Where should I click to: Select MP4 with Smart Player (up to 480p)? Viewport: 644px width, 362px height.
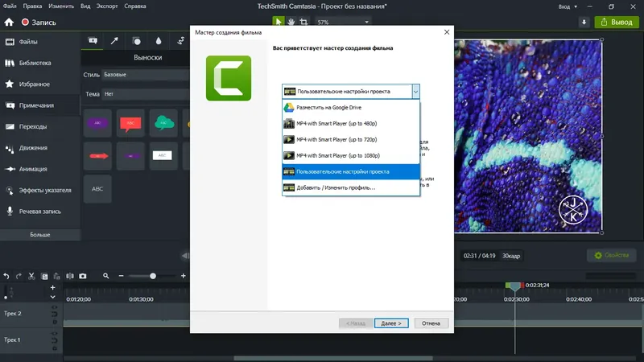[x=351, y=124]
